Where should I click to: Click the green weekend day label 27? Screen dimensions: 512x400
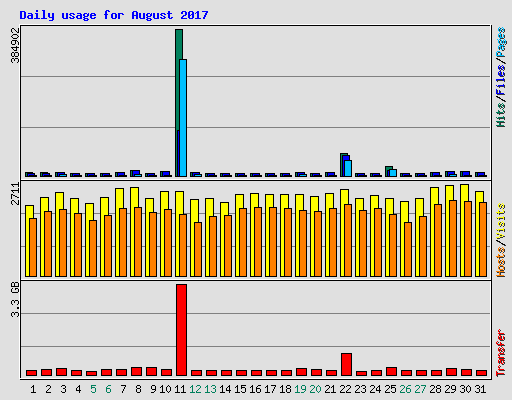420,389
